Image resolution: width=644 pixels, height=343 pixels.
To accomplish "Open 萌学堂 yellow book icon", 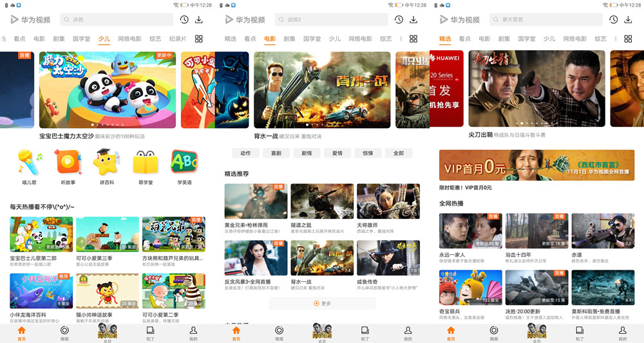I will tap(146, 162).
